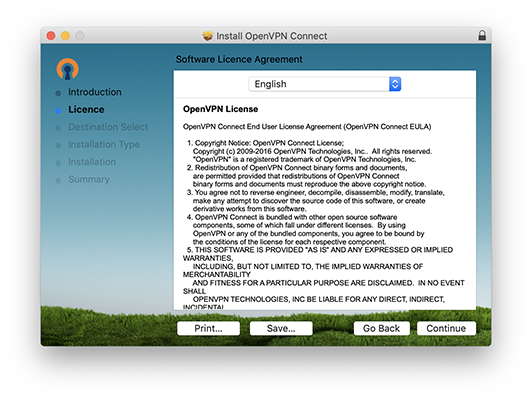This screenshot has width=532, height=400.
Task: Click the lock icon in the title bar
Action: click(x=482, y=36)
